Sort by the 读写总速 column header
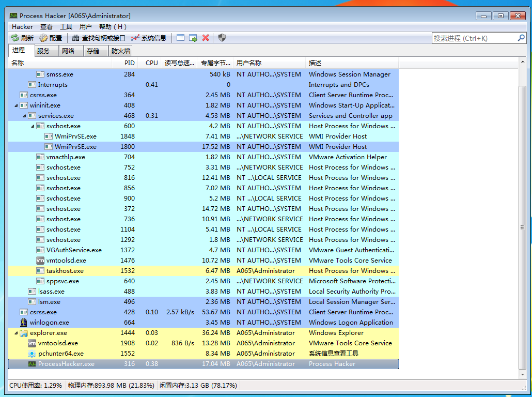 (x=179, y=63)
